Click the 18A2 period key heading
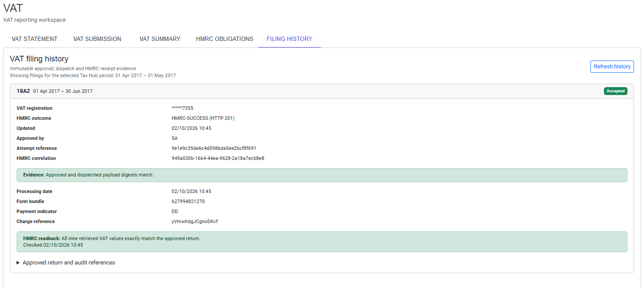644x288 pixels. (23, 91)
